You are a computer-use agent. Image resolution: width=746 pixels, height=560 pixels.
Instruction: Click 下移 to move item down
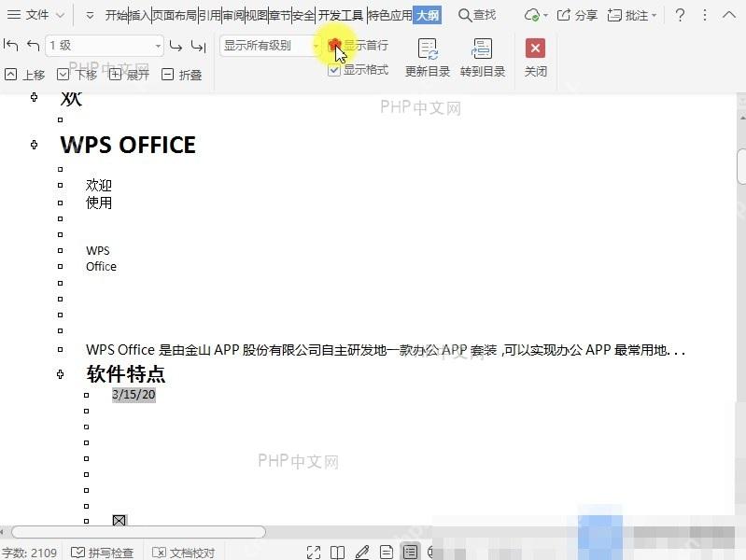coord(77,75)
